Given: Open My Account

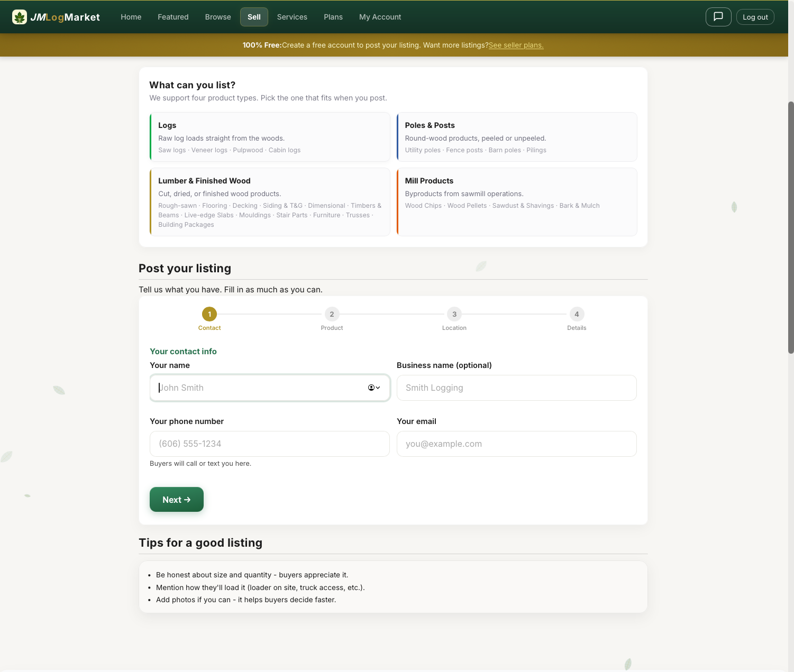Looking at the screenshot, I should 380,16.
